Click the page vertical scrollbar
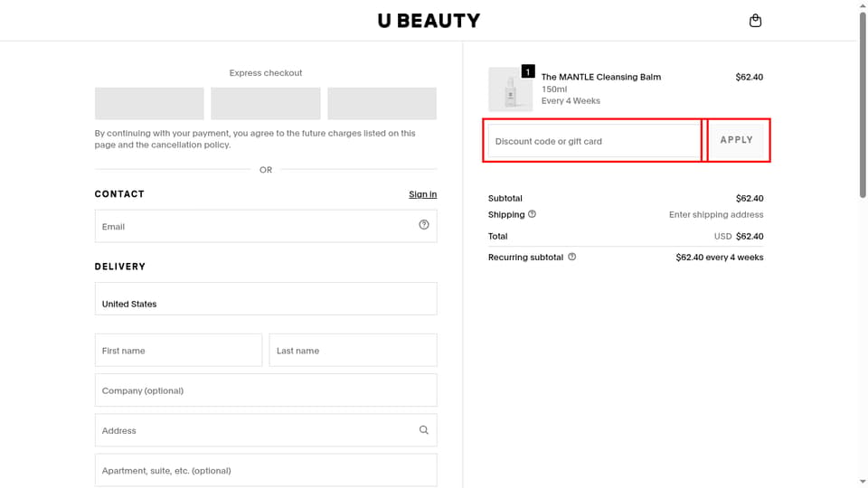 (863, 105)
